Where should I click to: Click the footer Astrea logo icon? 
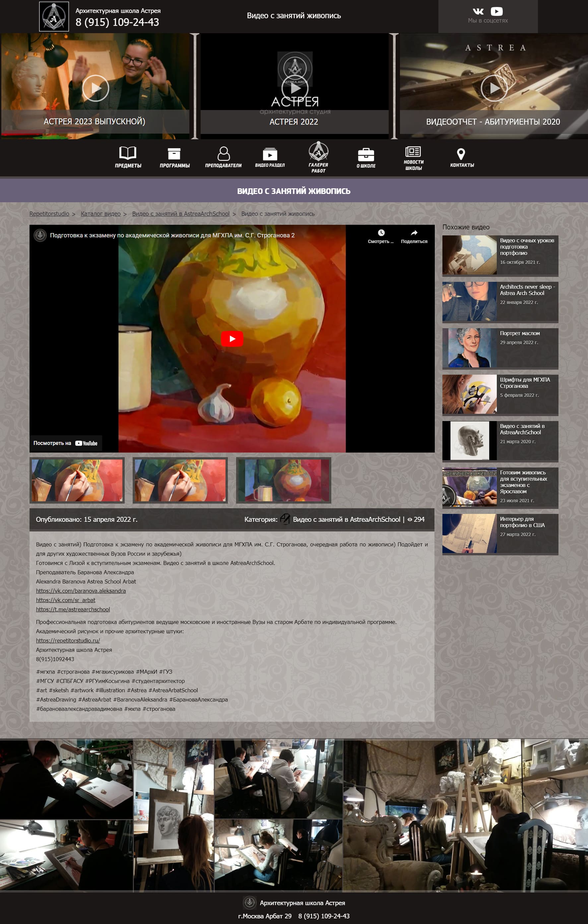(x=249, y=902)
